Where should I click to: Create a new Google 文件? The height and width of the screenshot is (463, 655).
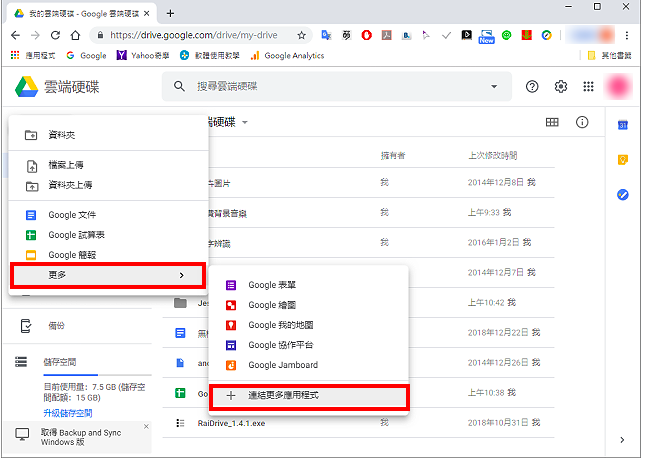click(109, 215)
